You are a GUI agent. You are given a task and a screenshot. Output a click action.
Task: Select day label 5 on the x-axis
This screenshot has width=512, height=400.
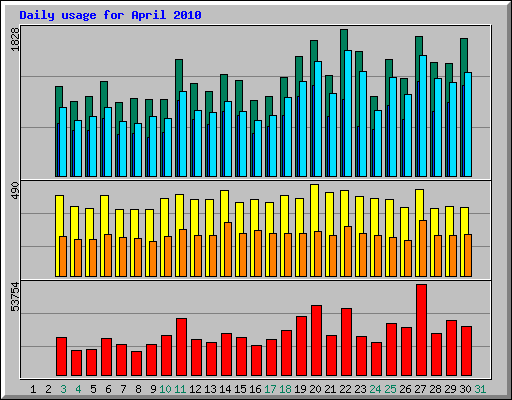[x=93, y=389]
